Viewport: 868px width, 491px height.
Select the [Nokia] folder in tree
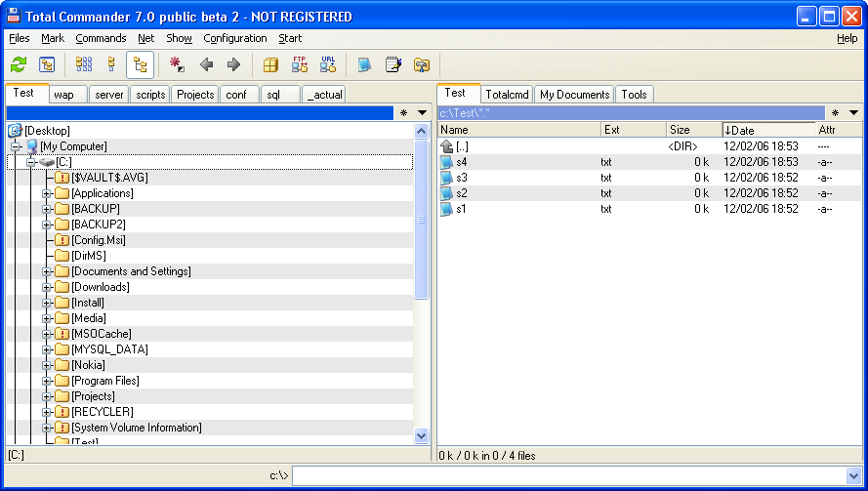tap(88, 365)
